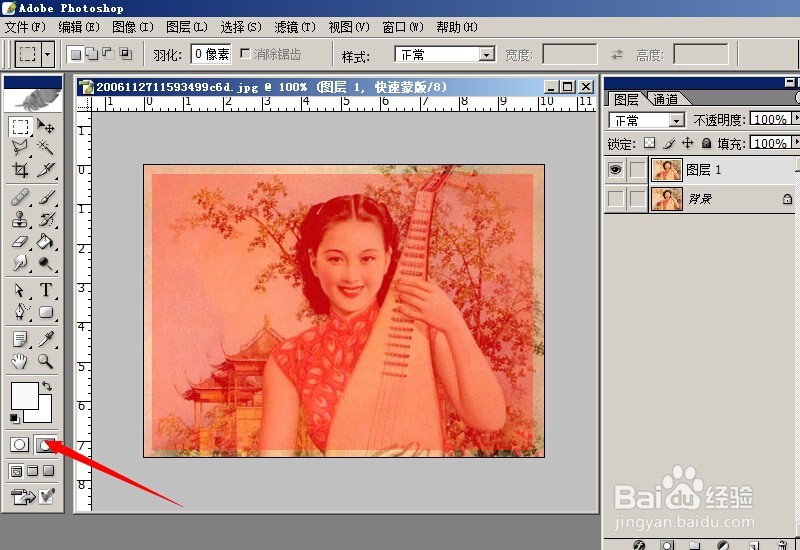Open the 图像 menu
This screenshot has width=800, height=550.
coord(133,27)
